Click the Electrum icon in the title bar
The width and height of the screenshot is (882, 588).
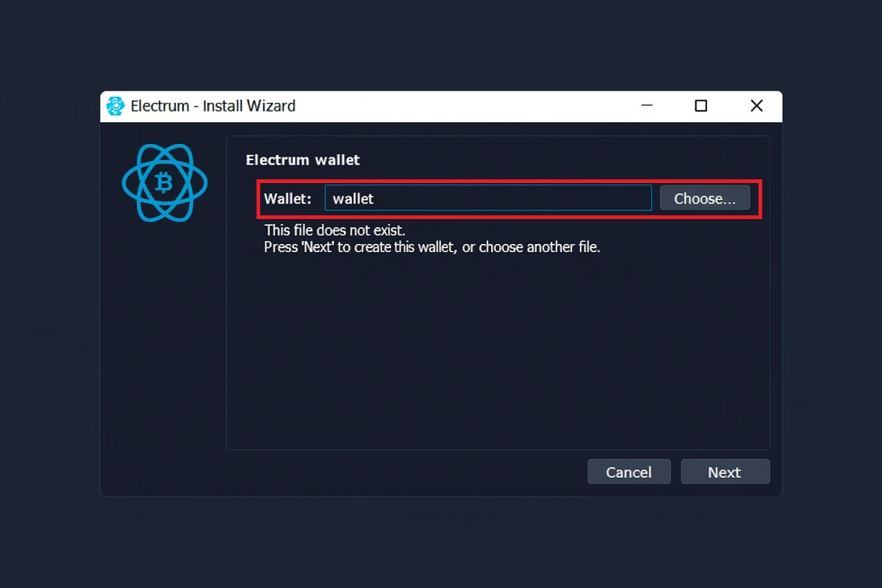pos(115,106)
